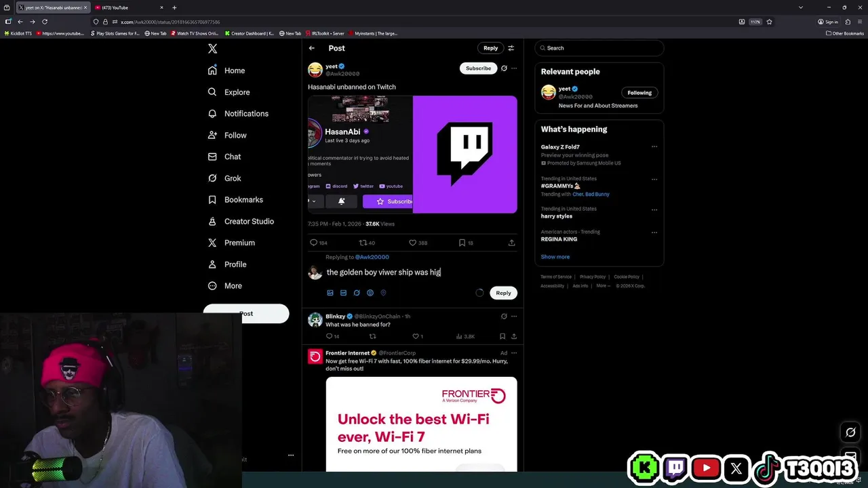The height and width of the screenshot is (488, 868).
Task: Share the Hasanabi post
Action: [511, 243]
